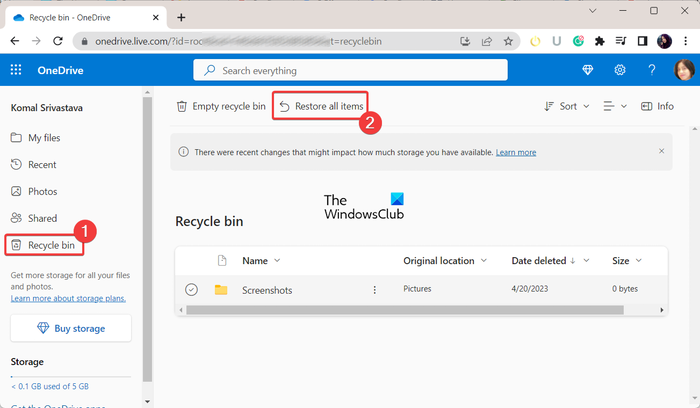Click the Search everything field

(x=350, y=70)
